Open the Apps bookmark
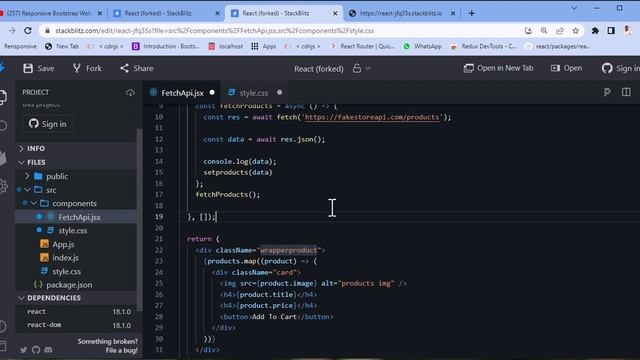640x360 pixels. pos(264,46)
